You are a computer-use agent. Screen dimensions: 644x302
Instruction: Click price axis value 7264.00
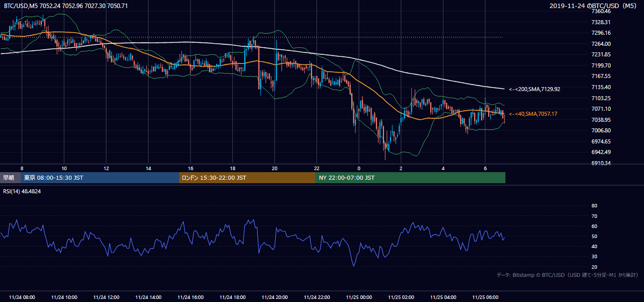[601, 44]
